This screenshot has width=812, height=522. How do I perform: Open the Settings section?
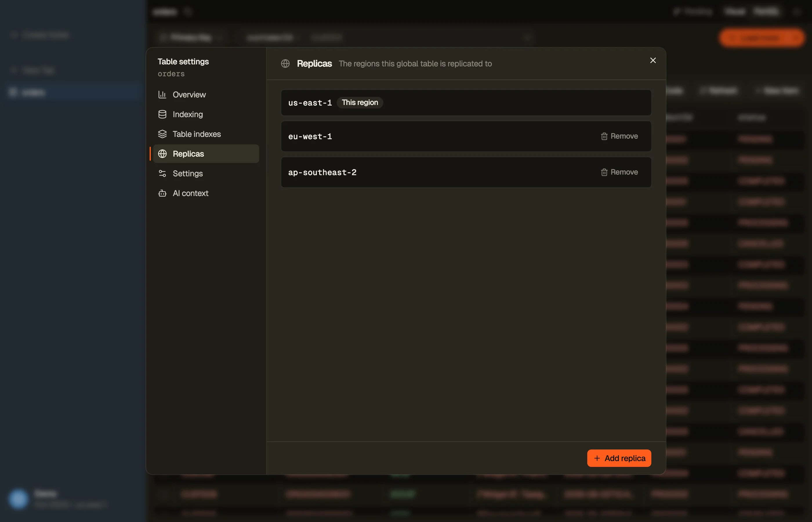tap(206, 173)
